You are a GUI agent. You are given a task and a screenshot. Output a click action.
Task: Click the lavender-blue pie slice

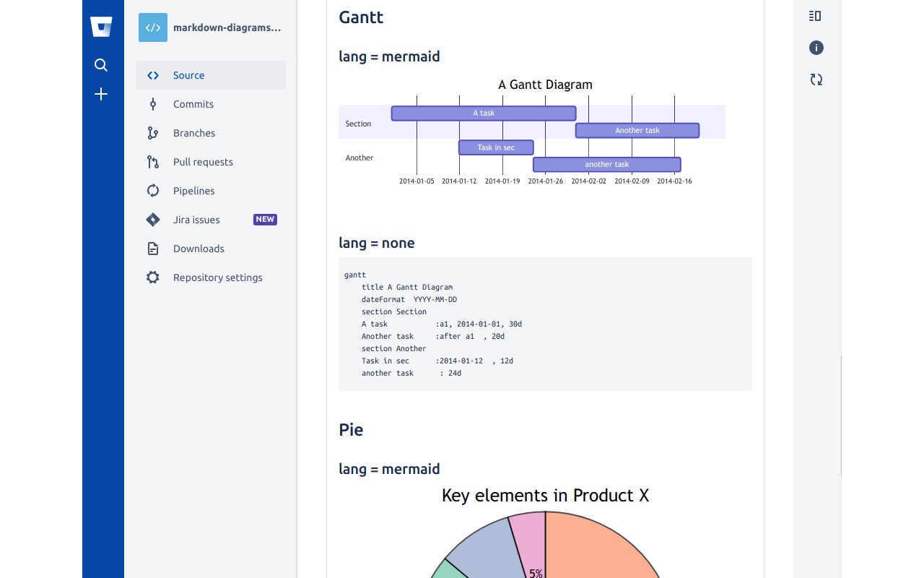487,553
